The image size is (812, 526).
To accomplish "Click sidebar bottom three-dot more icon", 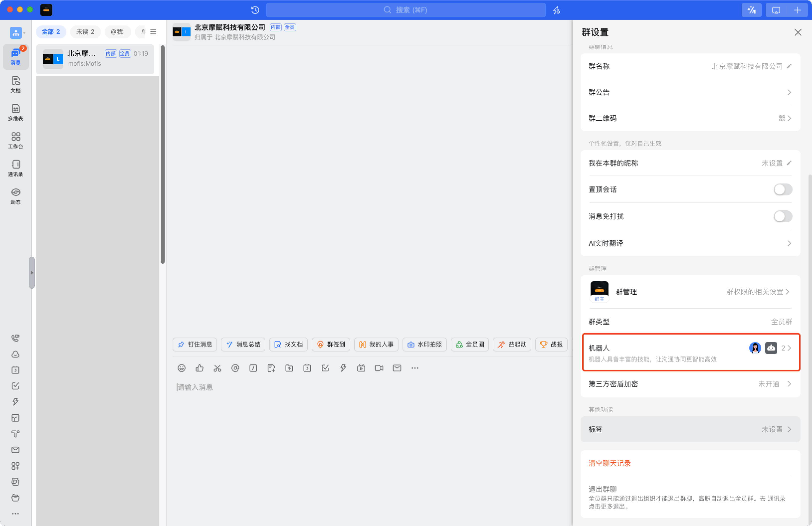I will 16,514.
